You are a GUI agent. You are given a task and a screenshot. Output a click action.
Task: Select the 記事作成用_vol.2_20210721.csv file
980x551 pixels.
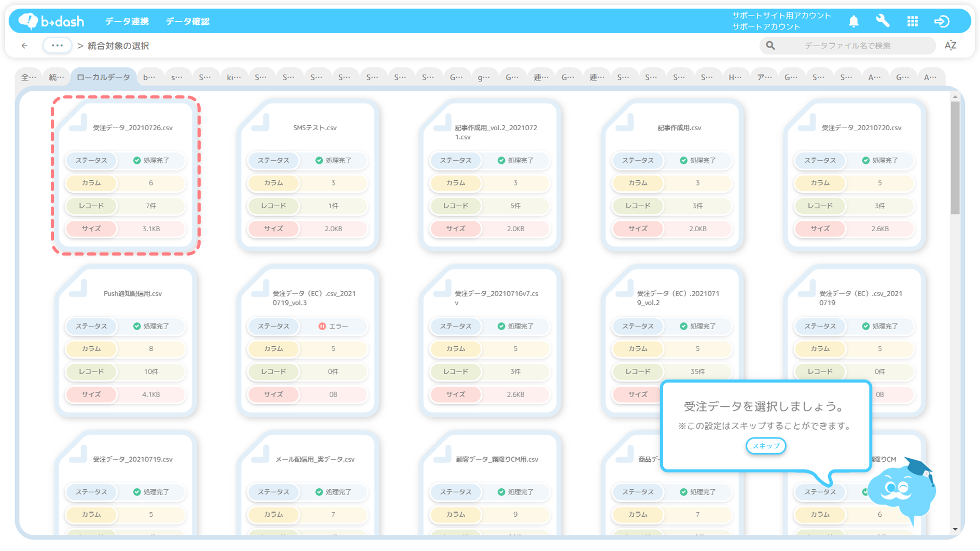pos(491,175)
